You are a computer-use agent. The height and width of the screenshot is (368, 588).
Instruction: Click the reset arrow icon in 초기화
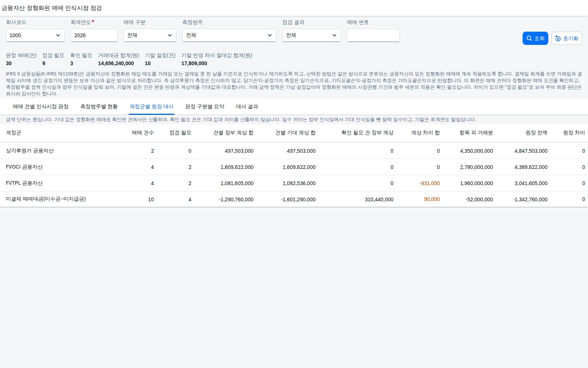(558, 38)
